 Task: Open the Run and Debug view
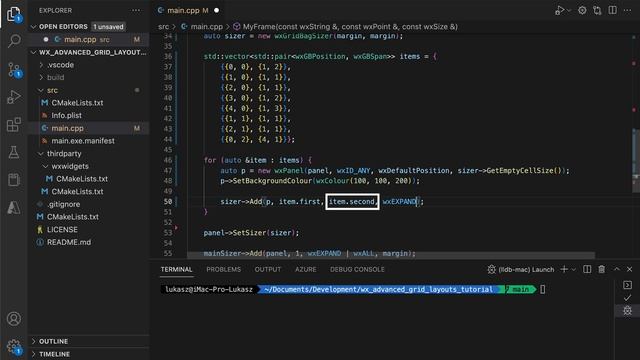[14, 97]
